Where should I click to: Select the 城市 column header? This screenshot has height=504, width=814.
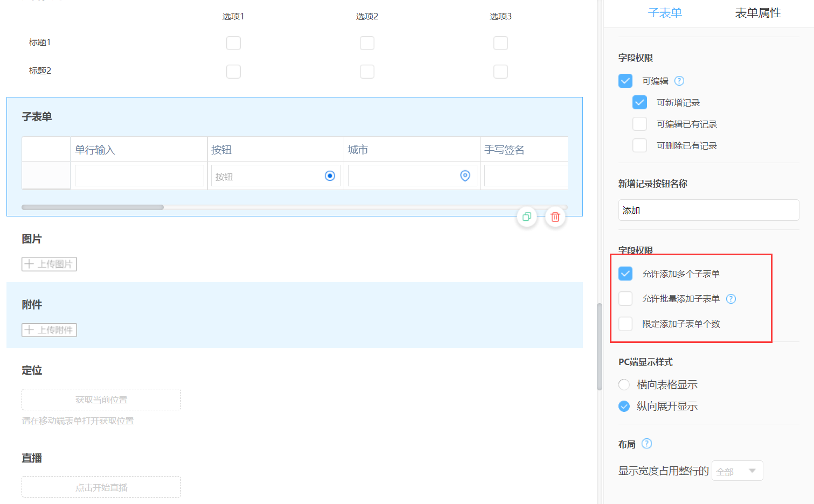[x=412, y=149]
